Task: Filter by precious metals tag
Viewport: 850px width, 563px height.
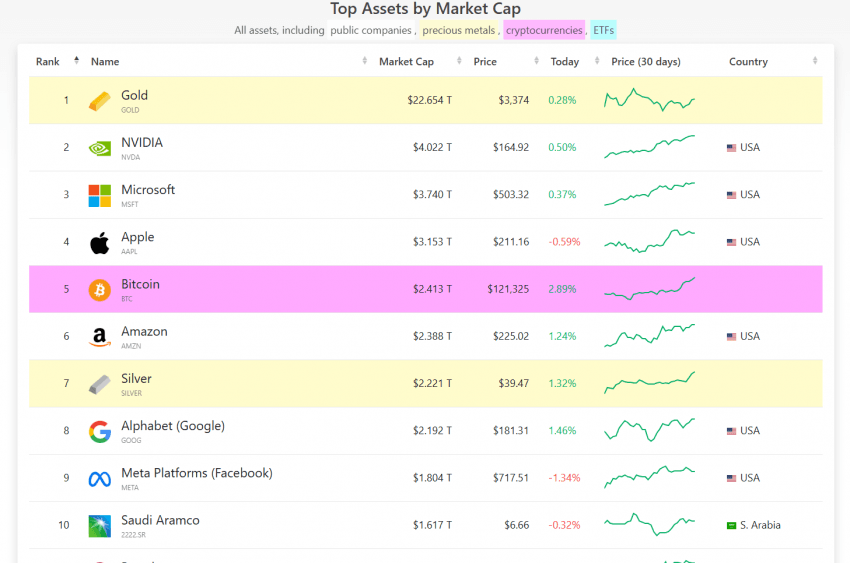Action: point(459,30)
